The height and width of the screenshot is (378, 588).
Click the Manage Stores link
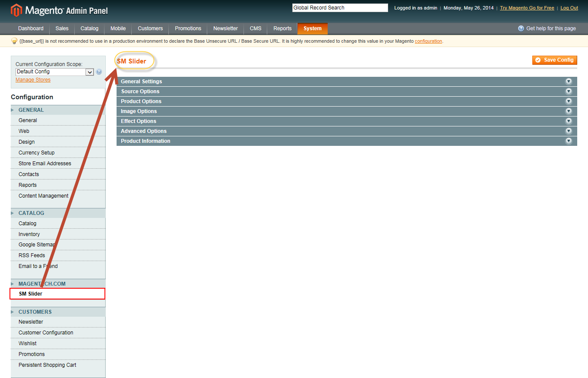(x=33, y=80)
